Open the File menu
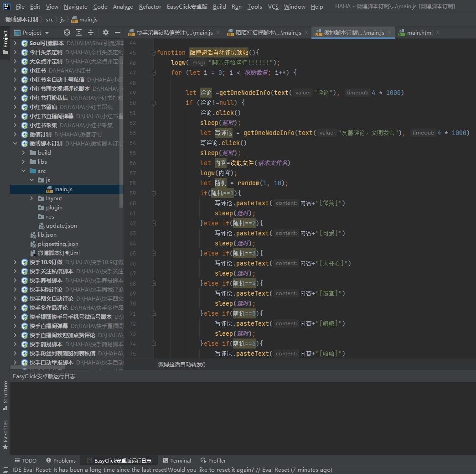The height and width of the screenshot is (474, 476). tap(20, 7)
